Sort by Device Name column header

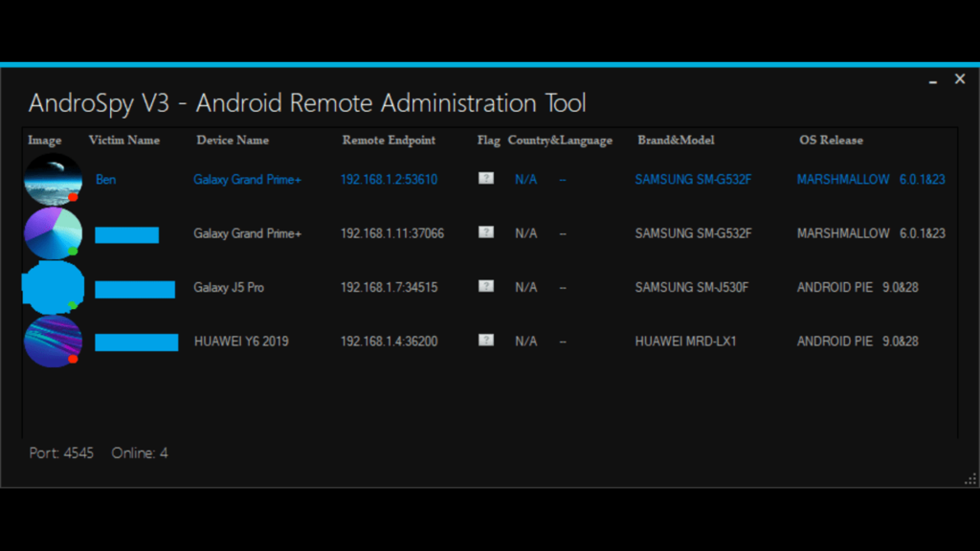(233, 141)
